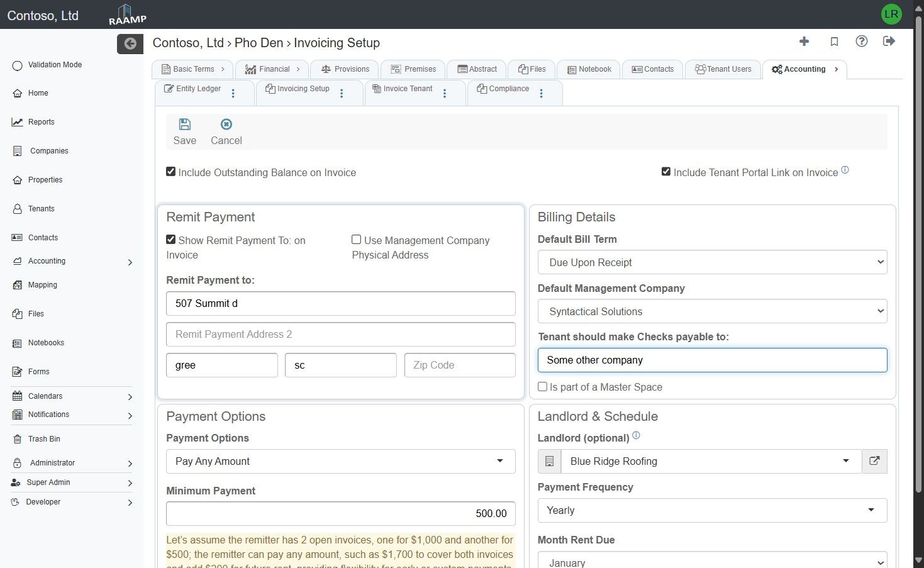924x568 pixels.
Task: Open the Compliance options kebab menu
Action: coord(541,94)
